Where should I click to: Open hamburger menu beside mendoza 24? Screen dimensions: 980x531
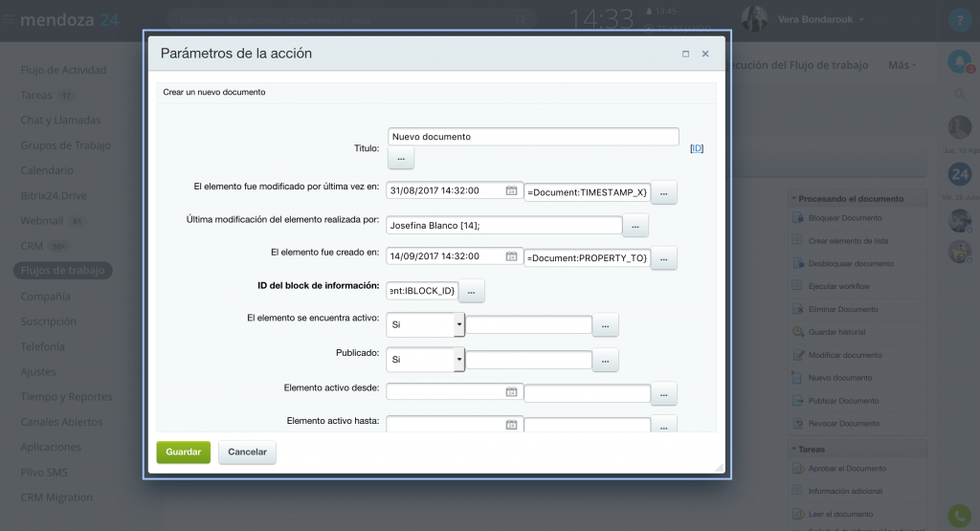tap(8, 19)
